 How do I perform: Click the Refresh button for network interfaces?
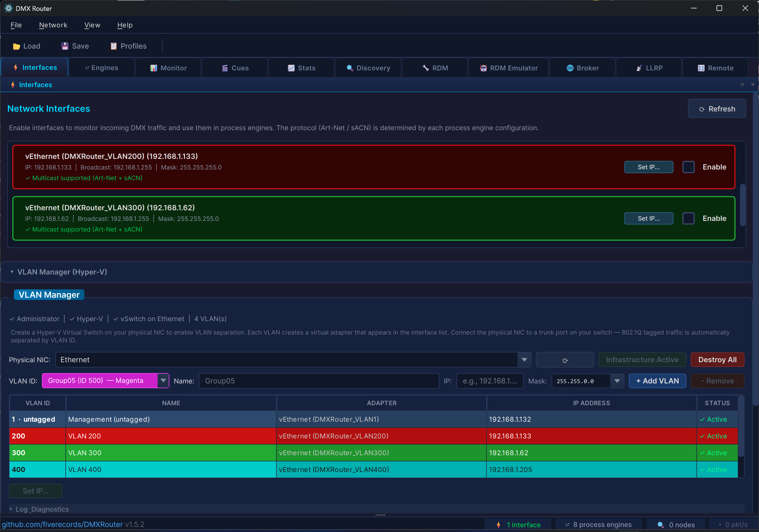pos(717,109)
